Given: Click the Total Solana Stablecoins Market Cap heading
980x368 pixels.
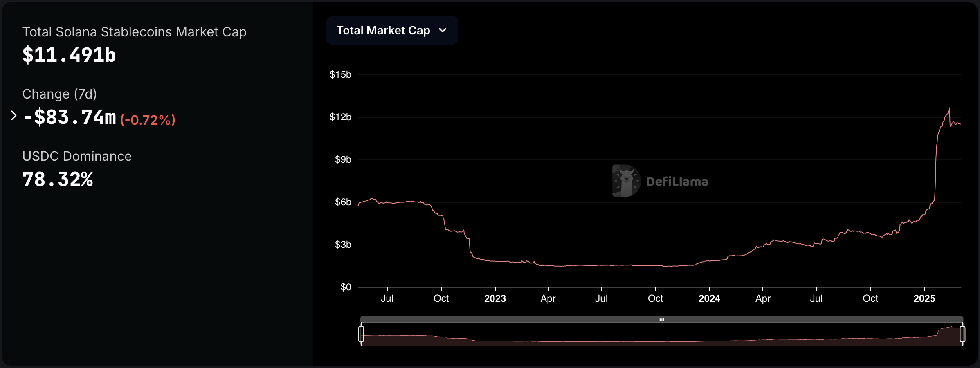Looking at the screenshot, I should click(135, 32).
